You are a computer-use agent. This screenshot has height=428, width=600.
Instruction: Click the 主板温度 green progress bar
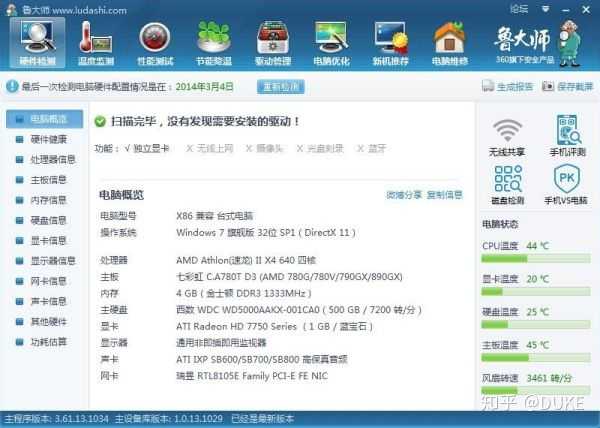click(x=536, y=358)
